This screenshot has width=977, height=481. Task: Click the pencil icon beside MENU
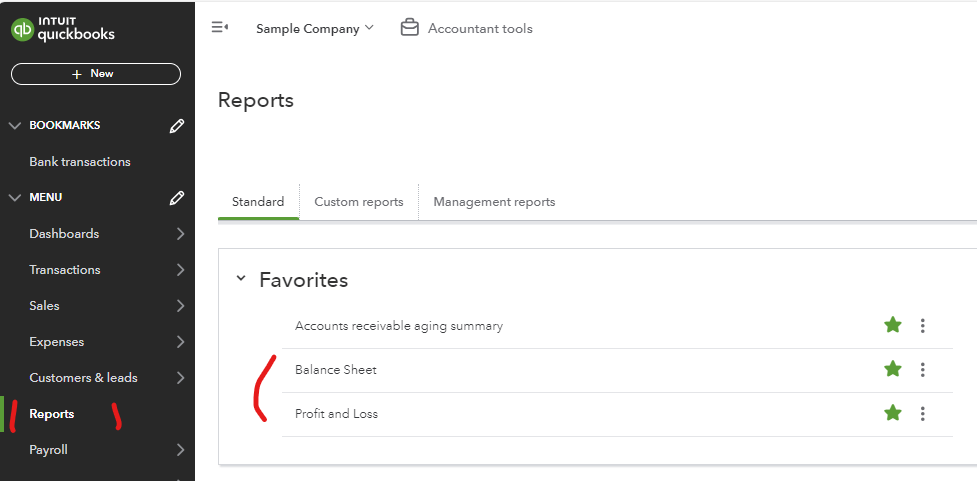click(177, 198)
